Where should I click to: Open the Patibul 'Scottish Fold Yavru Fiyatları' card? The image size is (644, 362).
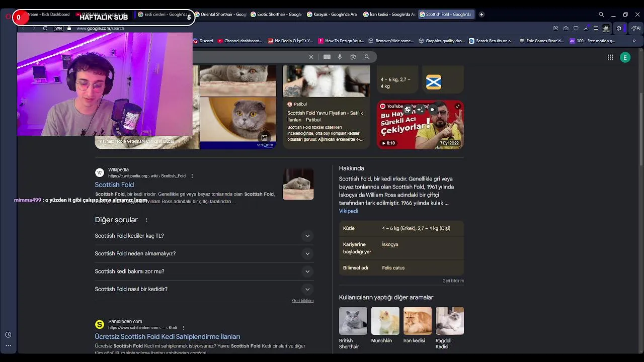(x=326, y=108)
